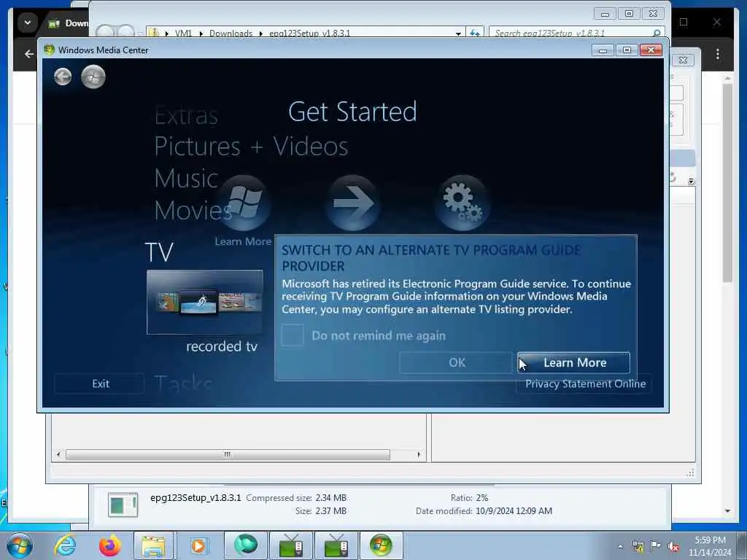Click VM1 in Explorer address path

183,33
